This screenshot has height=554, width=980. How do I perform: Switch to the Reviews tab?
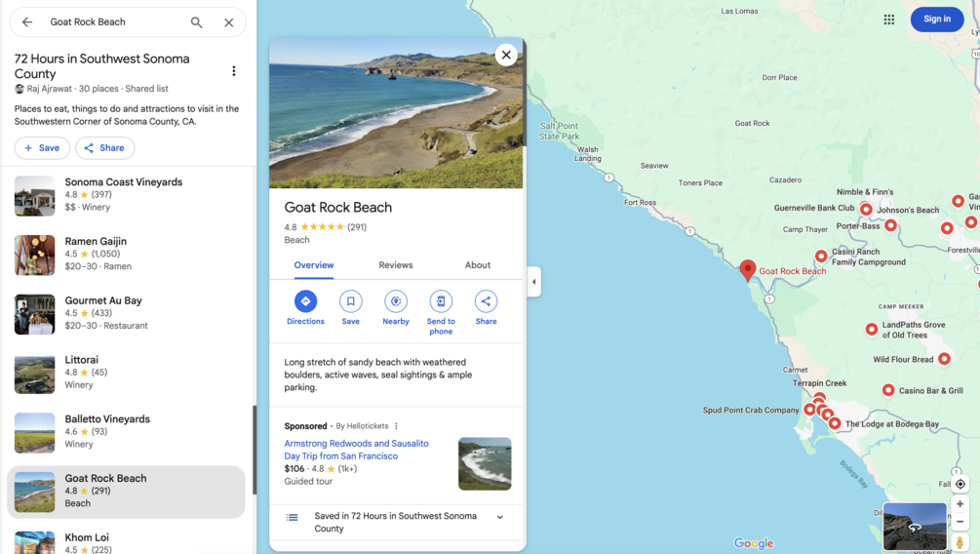click(x=396, y=265)
